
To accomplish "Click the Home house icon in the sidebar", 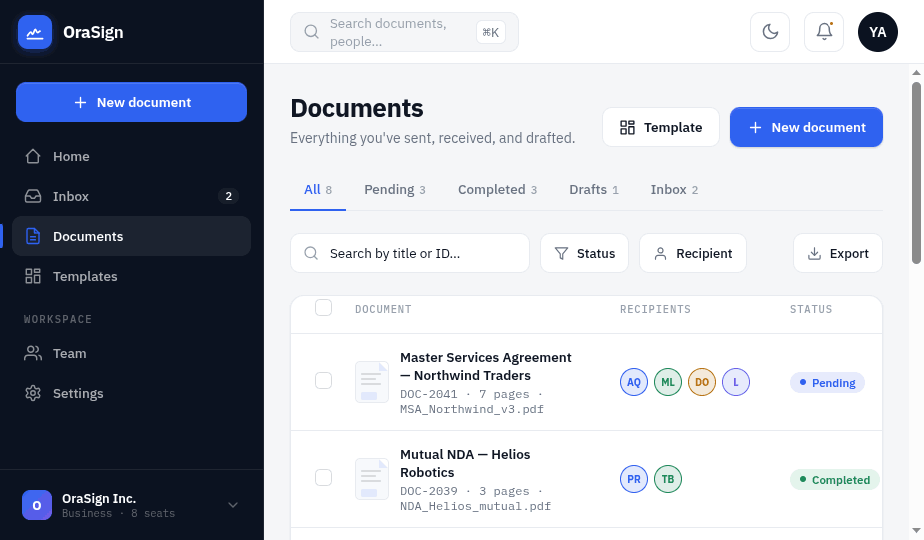I will tap(33, 156).
